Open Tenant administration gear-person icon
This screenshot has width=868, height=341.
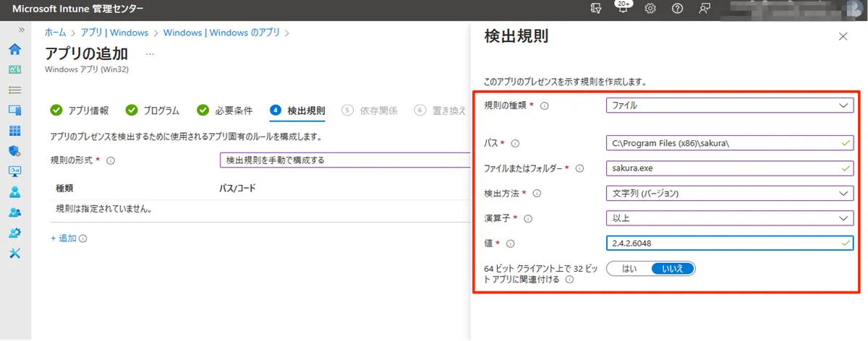14,233
